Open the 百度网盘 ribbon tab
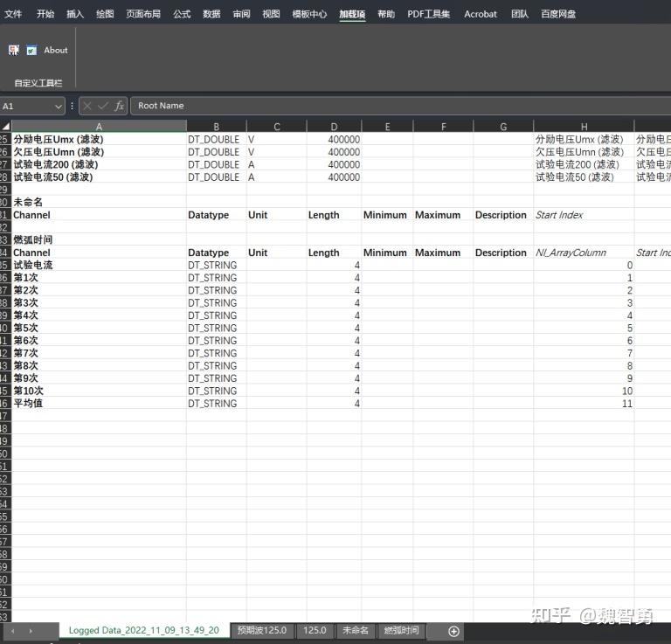Viewport: 671px width, 644px height. coord(558,14)
